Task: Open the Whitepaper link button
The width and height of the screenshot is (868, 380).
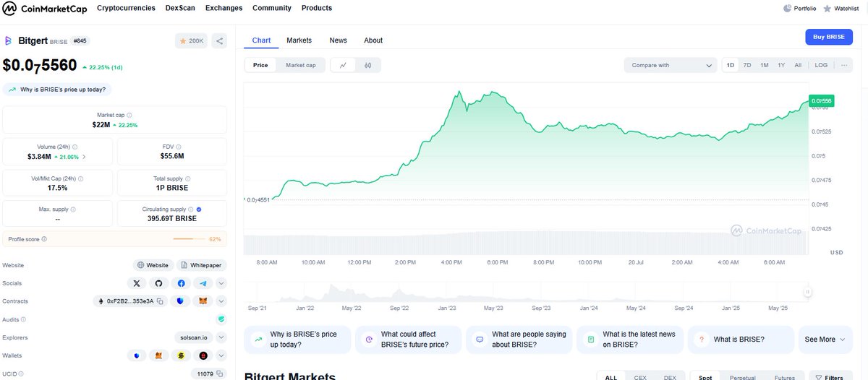Action: (202, 265)
